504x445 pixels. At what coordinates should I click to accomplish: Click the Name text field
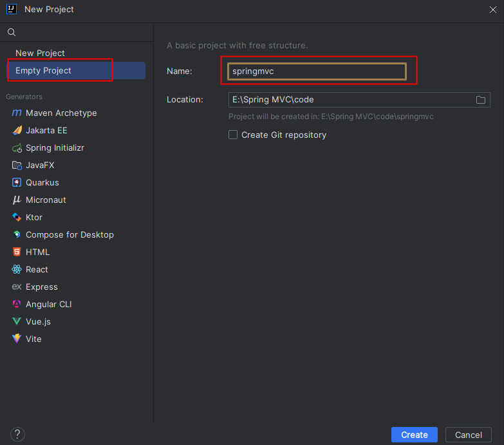tap(317, 71)
